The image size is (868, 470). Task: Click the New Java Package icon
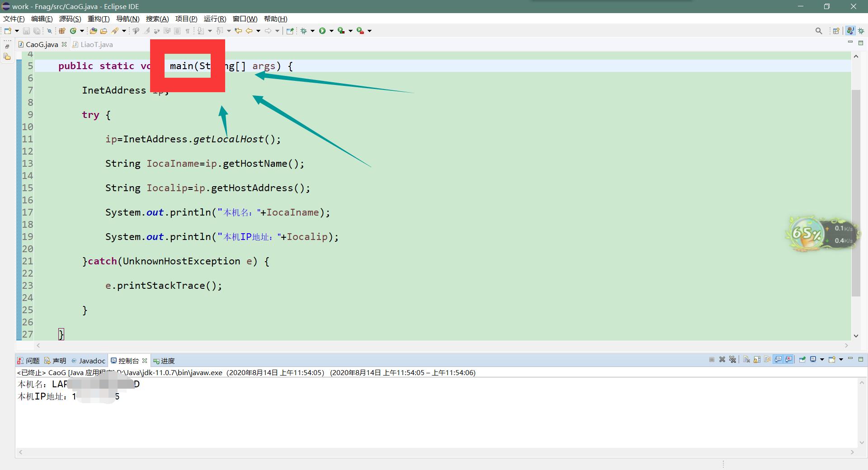coord(62,31)
